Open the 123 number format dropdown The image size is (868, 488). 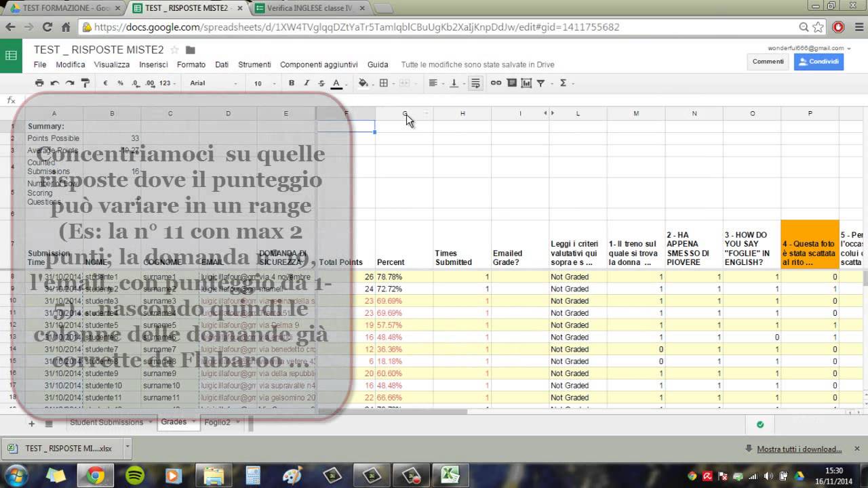pyautogui.click(x=167, y=83)
